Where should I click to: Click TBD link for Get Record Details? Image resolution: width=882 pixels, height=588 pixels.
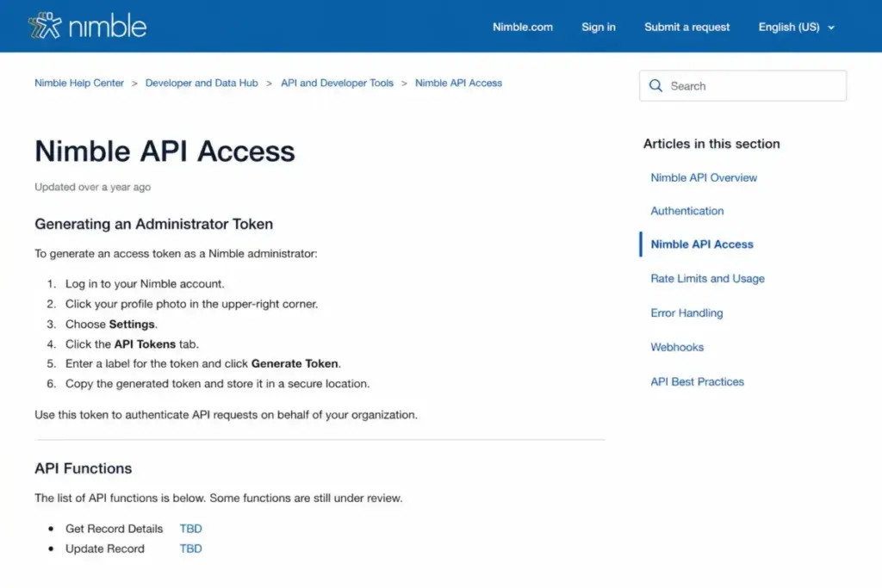coord(190,529)
